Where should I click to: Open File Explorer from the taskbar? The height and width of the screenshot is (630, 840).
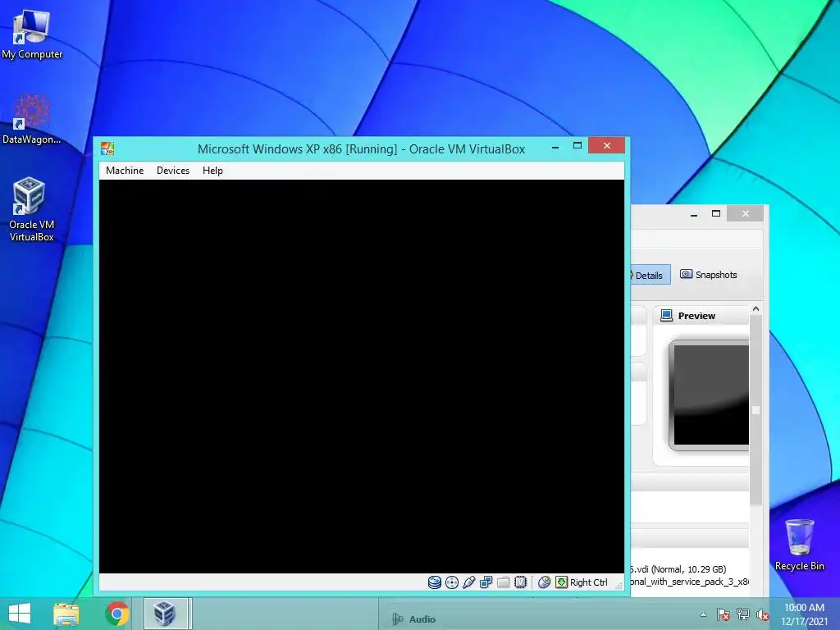coord(66,614)
